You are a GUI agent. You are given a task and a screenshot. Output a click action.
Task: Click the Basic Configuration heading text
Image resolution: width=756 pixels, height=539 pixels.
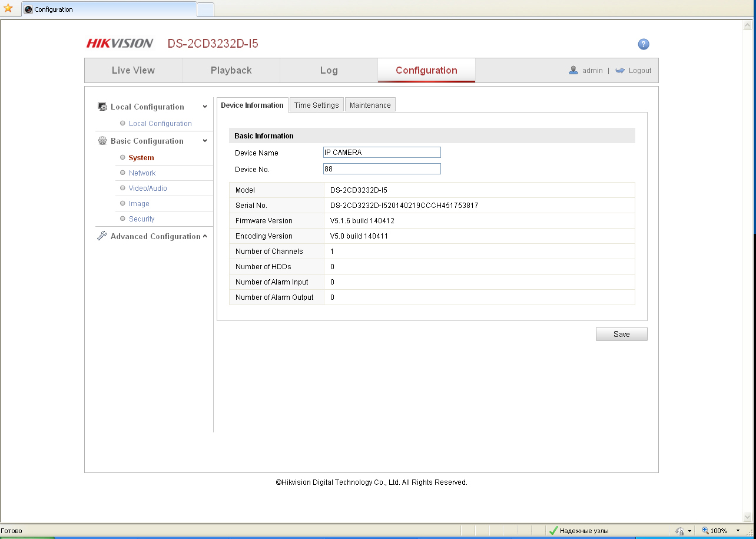[x=147, y=141]
